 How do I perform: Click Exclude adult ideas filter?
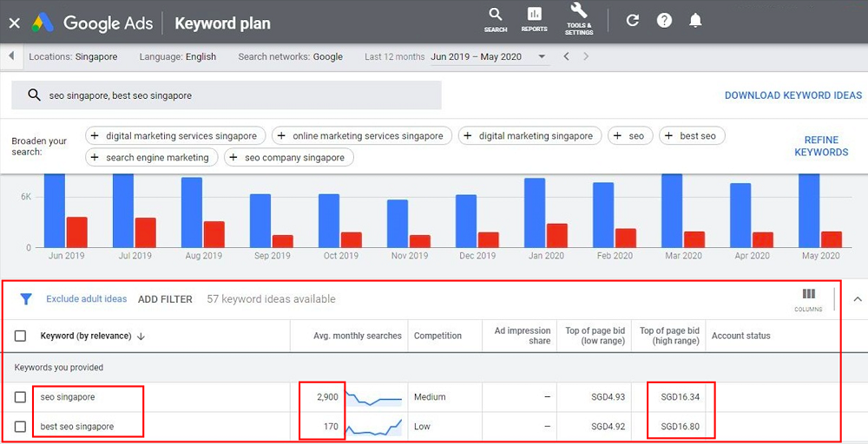pos(86,298)
